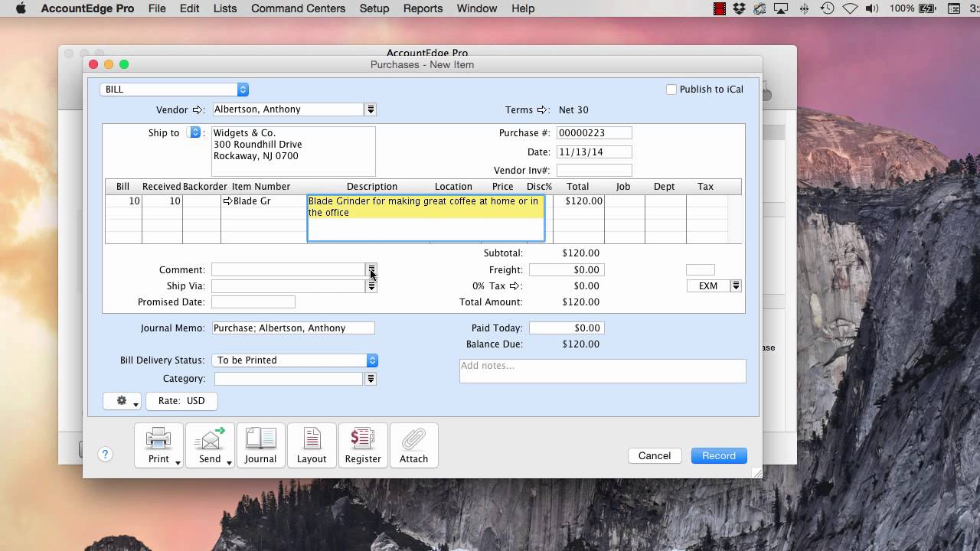
Task: Click the Date field 11/13/14
Action: 594,152
